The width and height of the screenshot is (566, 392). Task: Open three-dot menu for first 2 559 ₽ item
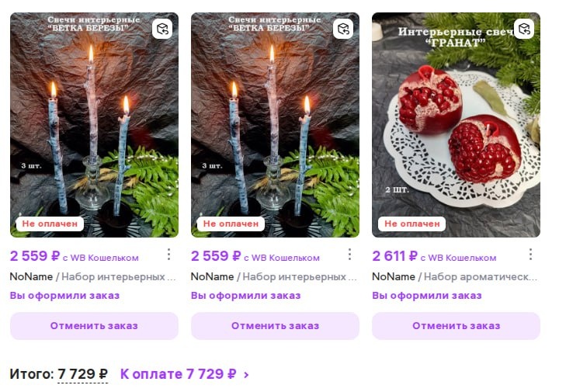[168, 255]
